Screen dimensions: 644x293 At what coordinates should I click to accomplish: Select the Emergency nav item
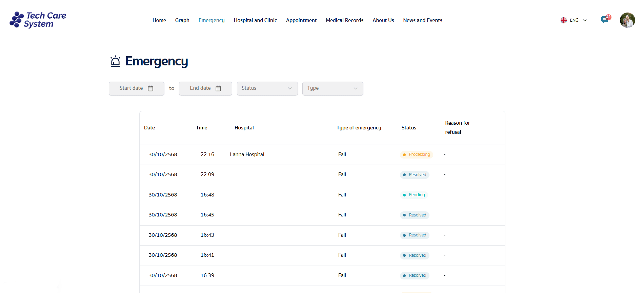tap(212, 20)
